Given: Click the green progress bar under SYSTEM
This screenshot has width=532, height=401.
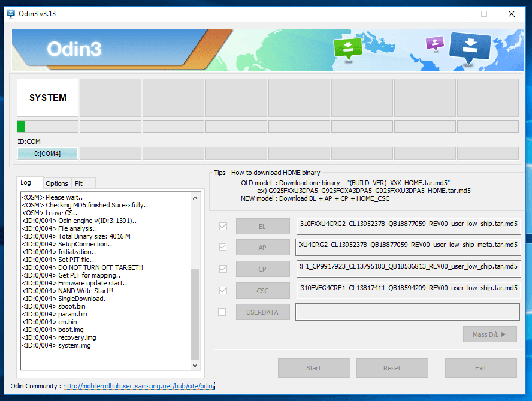Looking at the screenshot, I should tap(47, 126).
